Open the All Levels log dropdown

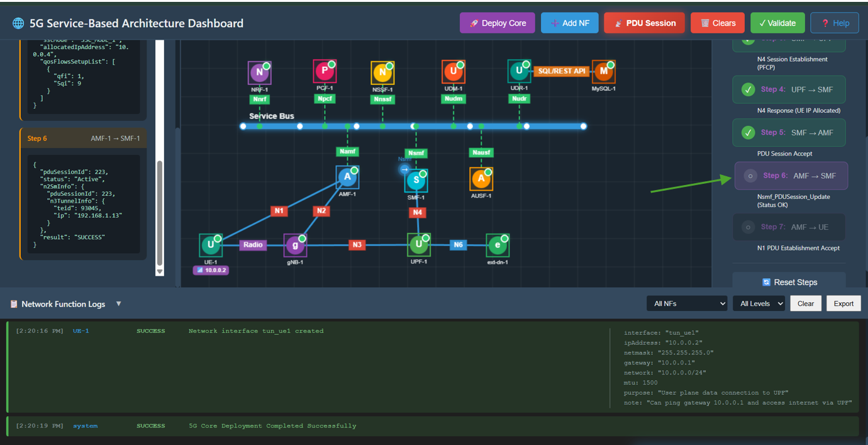click(x=759, y=303)
